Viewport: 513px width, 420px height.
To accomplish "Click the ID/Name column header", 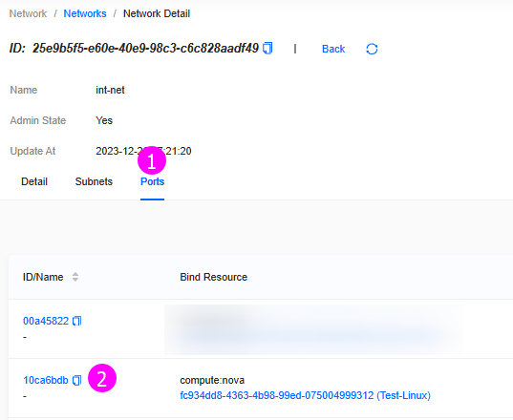I will [43, 277].
